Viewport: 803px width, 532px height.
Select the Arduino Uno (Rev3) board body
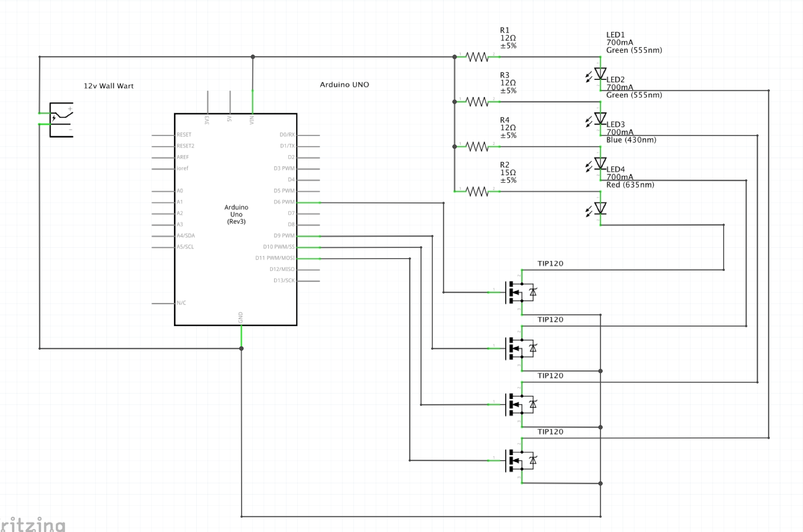(x=236, y=220)
